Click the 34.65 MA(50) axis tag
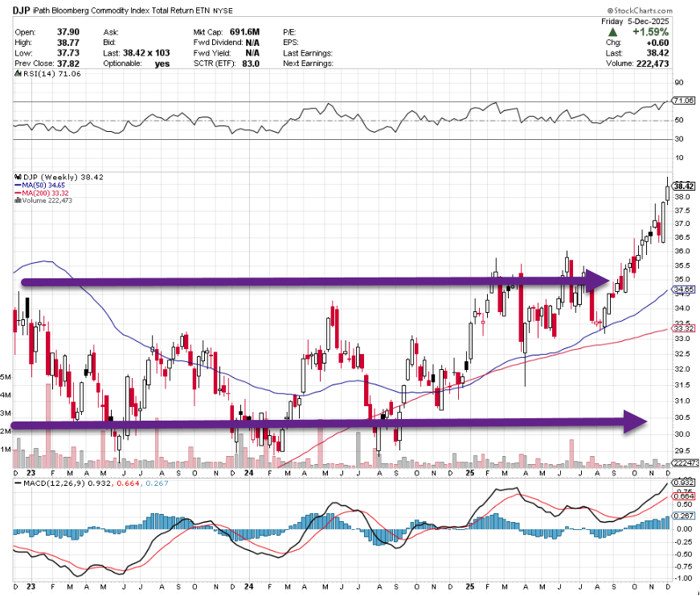The width and height of the screenshot is (700, 596). [684, 290]
